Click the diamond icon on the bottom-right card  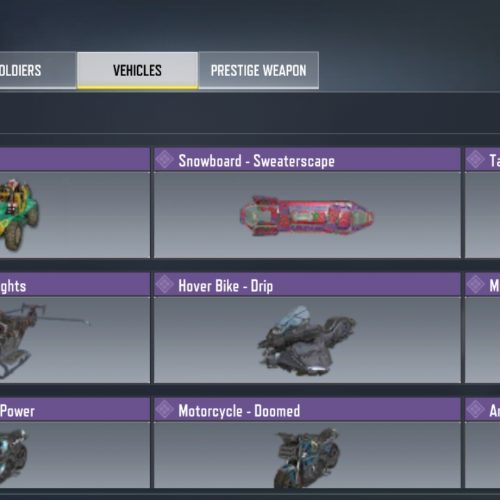click(475, 409)
